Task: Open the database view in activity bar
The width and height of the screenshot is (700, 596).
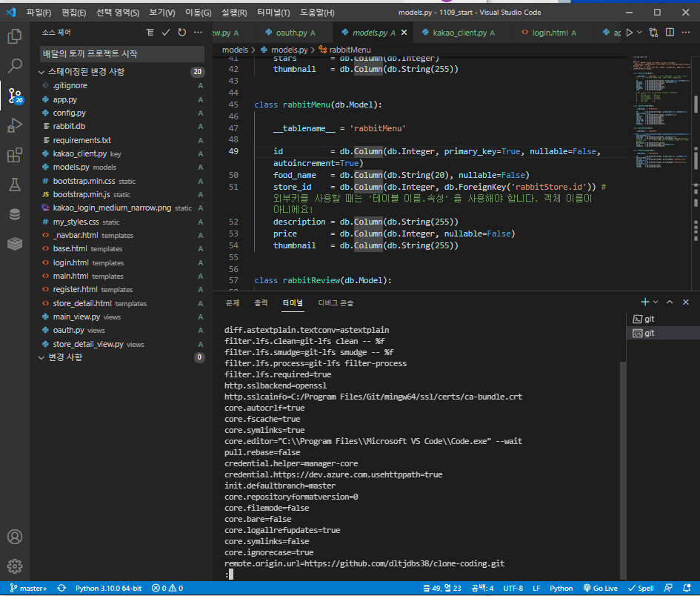Action: tap(15, 214)
